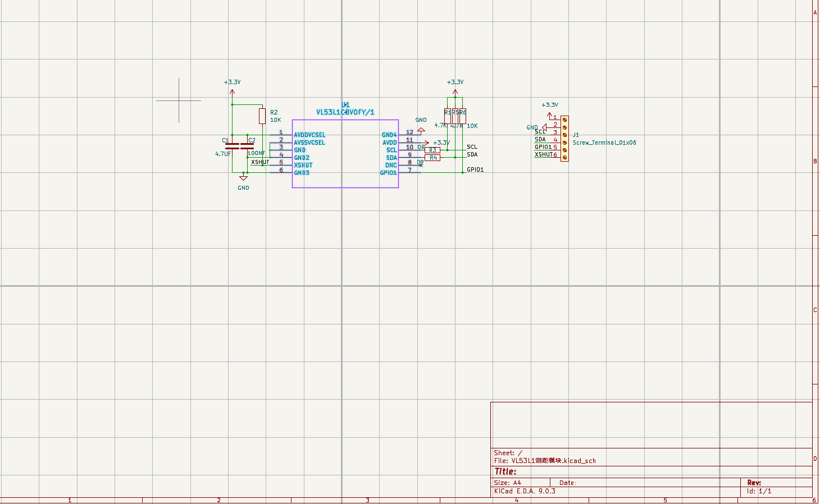Click no-connect X marker on DNC pin

pos(421,165)
